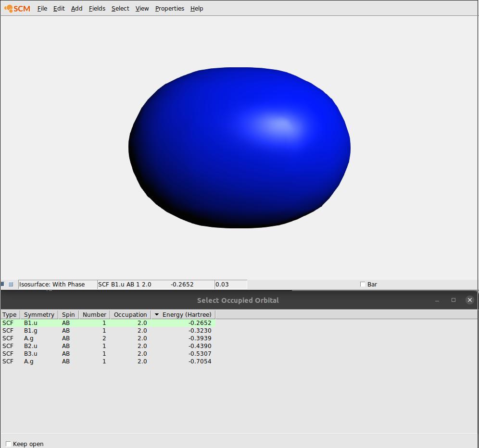Open the Fields menu

(97, 8)
